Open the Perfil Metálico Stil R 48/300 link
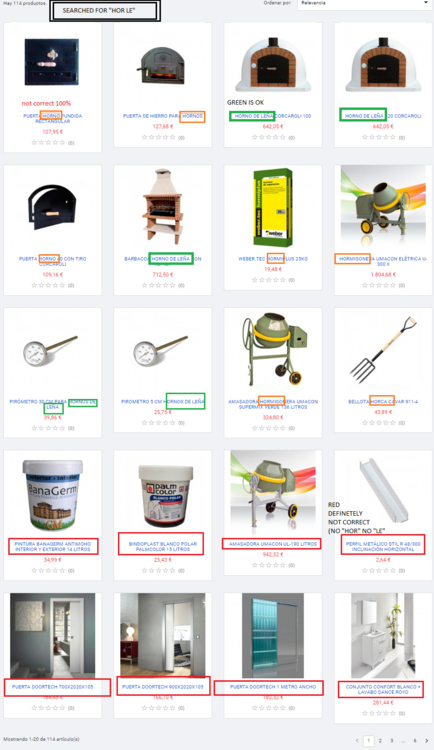The image size is (434, 750). pos(383,547)
